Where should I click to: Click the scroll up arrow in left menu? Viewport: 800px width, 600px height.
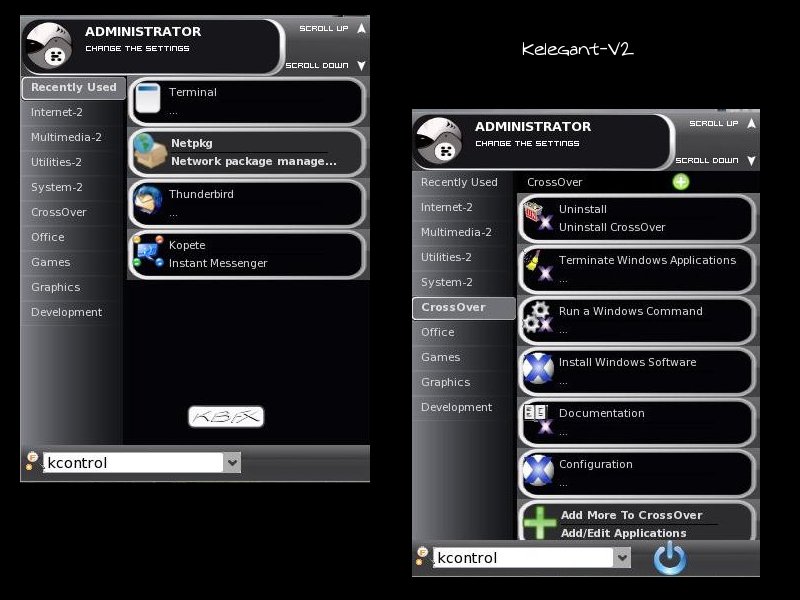(x=361, y=29)
